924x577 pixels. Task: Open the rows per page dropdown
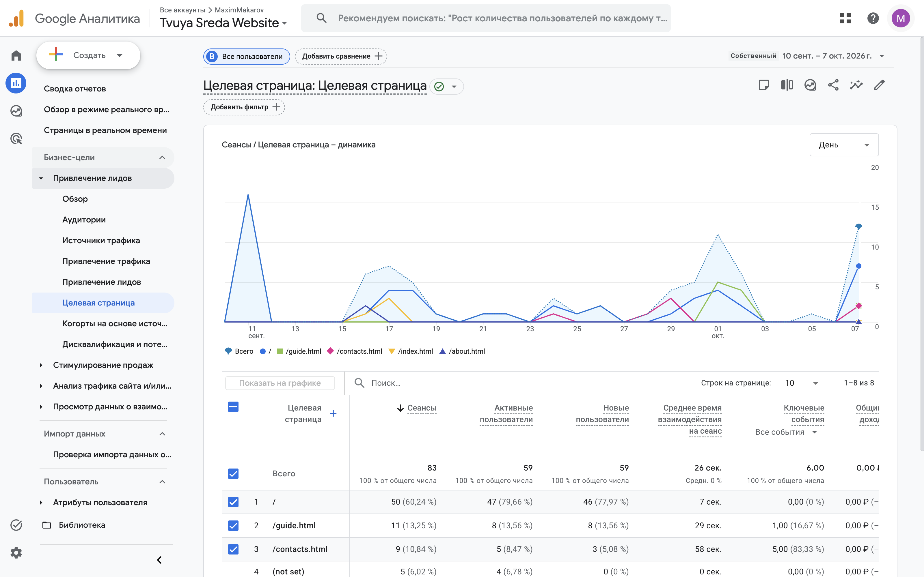tap(802, 383)
